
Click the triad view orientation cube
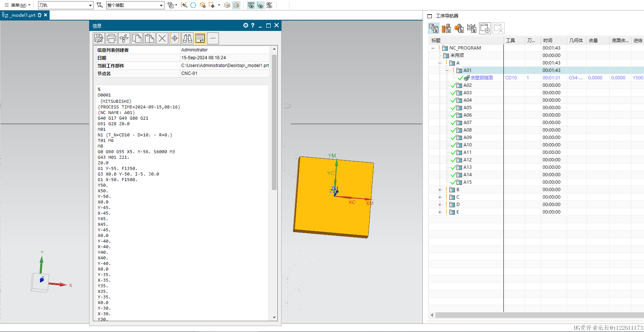40,282
